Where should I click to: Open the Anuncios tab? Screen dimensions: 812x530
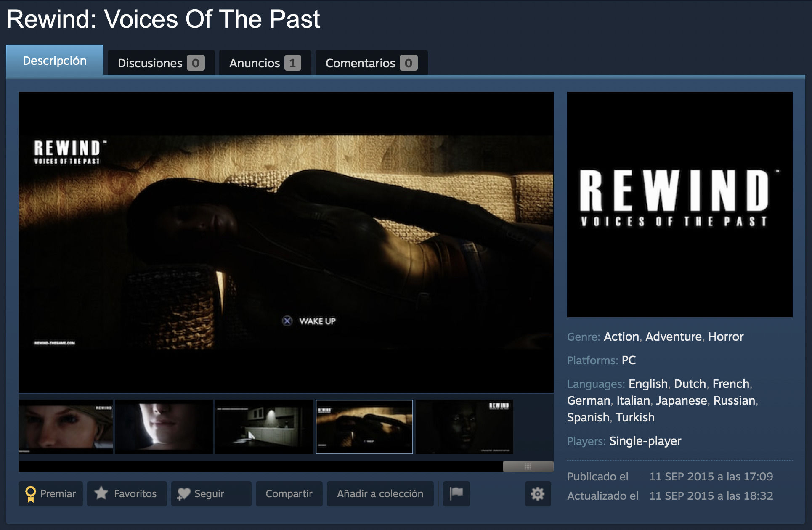tap(265, 63)
